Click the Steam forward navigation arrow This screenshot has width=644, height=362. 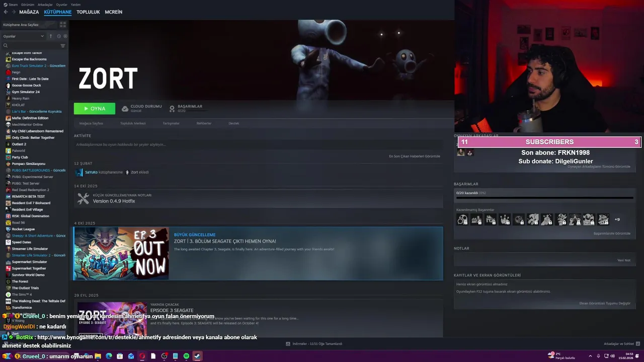(14, 12)
